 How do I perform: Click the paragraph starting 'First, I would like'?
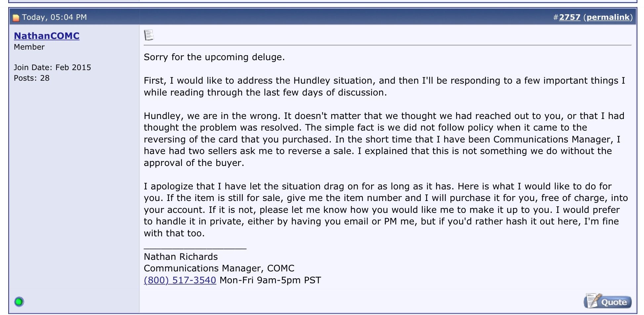pyautogui.click(x=384, y=86)
